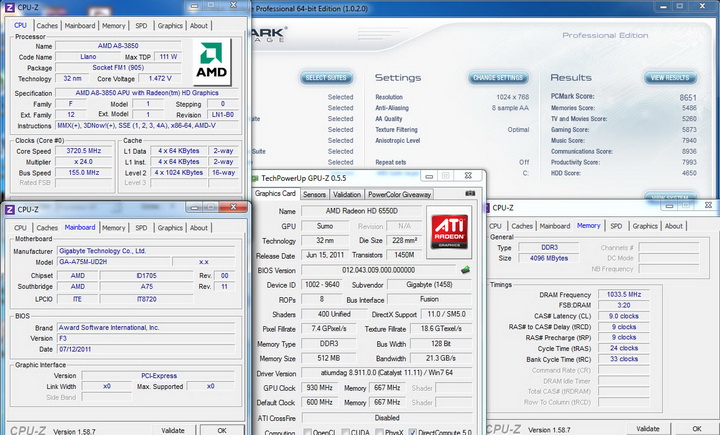Image resolution: width=720 pixels, height=435 pixels.
Task: Open Graphics tab in CPU-Z Memory window
Action: 645,226
